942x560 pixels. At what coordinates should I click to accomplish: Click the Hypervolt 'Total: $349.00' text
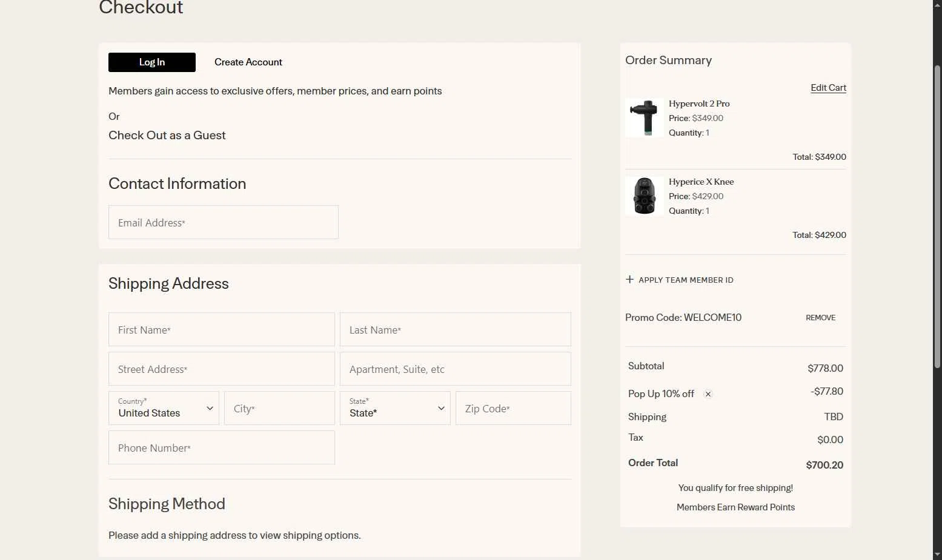pos(819,157)
